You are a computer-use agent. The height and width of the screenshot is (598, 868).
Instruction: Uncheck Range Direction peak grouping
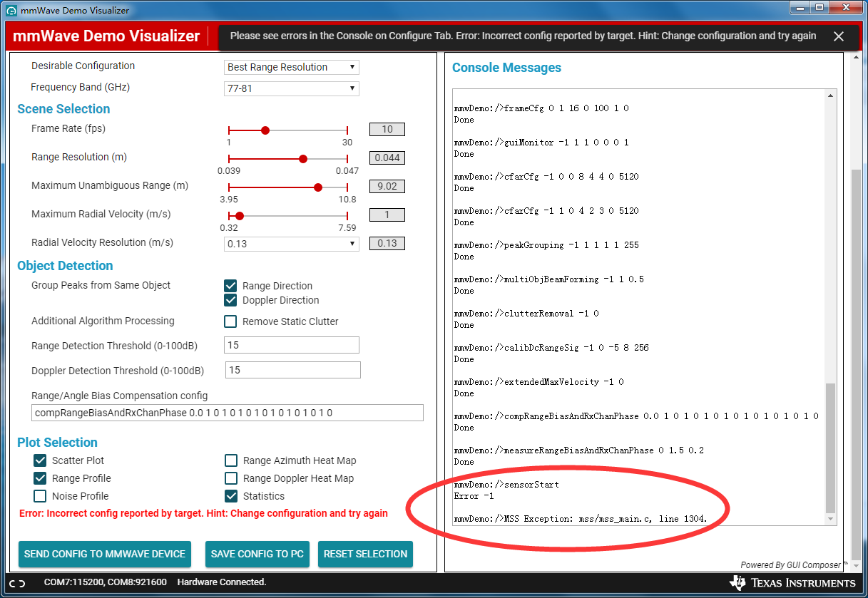click(x=230, y=285)
